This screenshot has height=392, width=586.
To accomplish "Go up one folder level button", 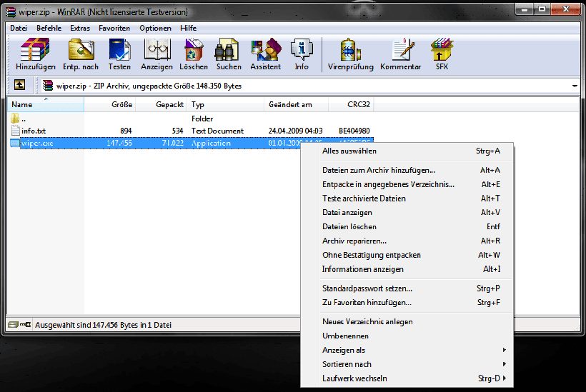I will click(x=20, y=85).
